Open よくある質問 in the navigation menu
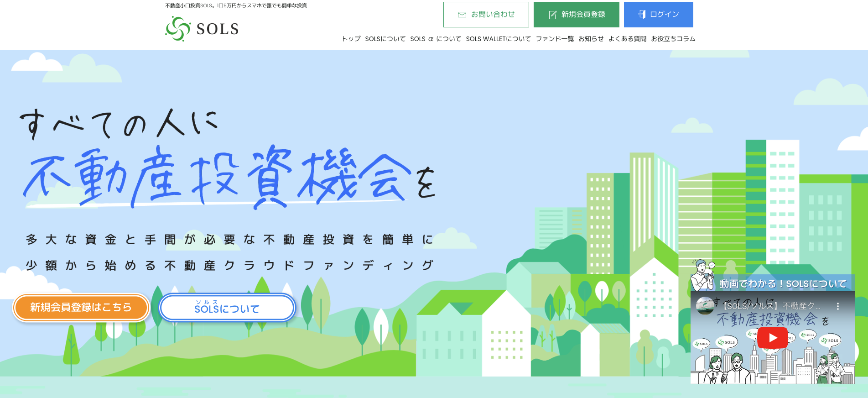Image resolution: width=868 pixels, height=414 pixels. click(x=627, y=39)
